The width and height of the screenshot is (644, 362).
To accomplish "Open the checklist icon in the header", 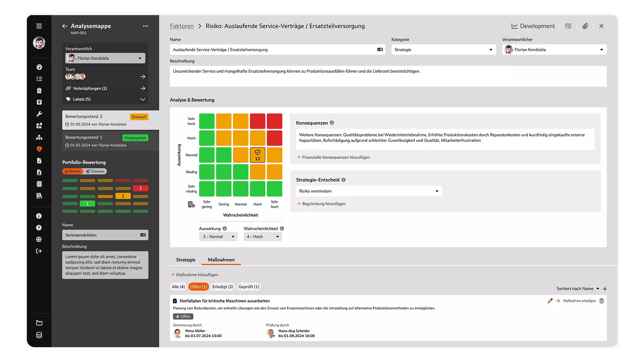I will 568,26.
